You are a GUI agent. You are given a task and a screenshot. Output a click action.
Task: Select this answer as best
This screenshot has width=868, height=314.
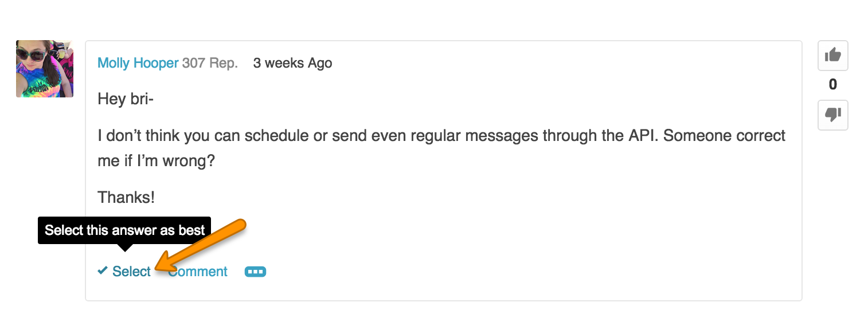pos(131,271)
